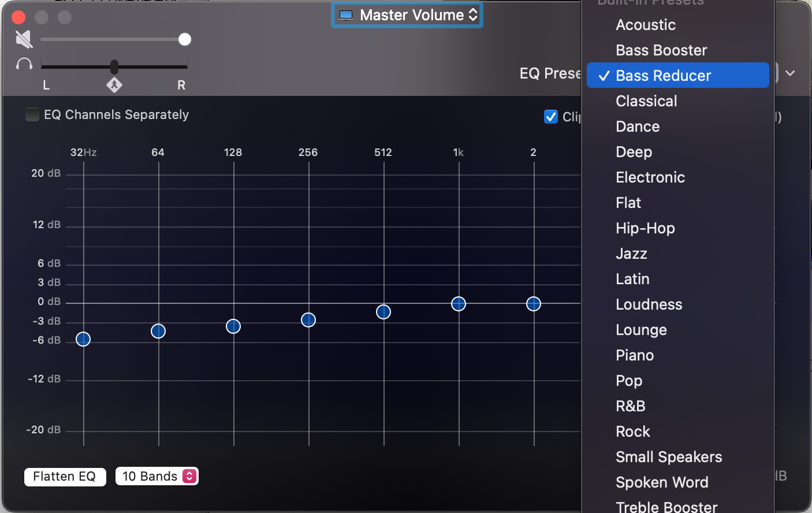Click the muted speaker icon
Screen dimensions: 812x513
(24, 39)
